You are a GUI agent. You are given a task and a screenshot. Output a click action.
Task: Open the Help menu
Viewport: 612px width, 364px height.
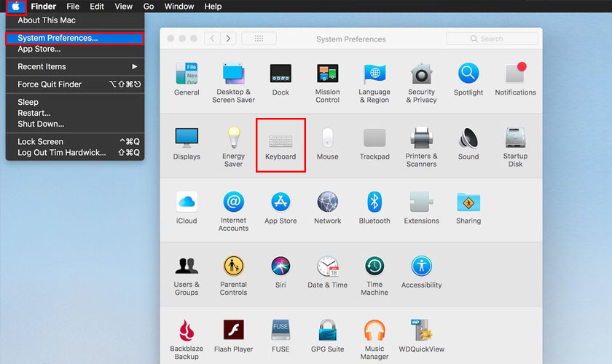click(x=213, y=7)
